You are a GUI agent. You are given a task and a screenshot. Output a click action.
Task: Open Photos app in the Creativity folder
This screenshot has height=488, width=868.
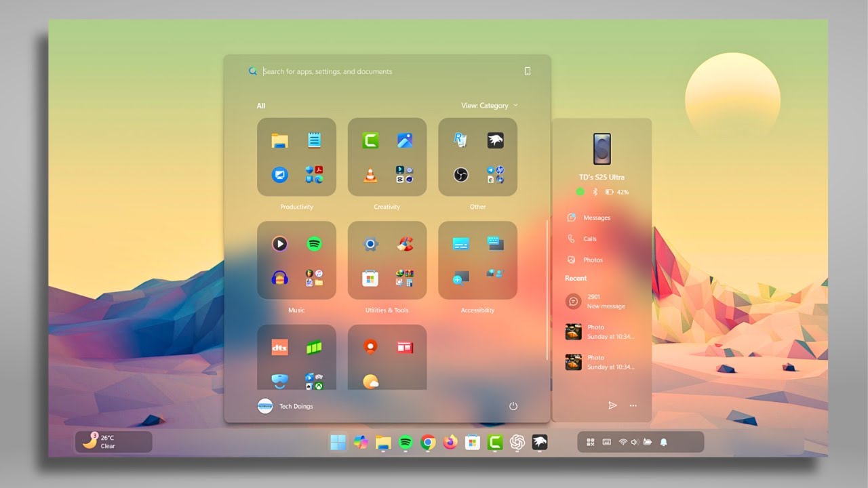coord(405,140)
